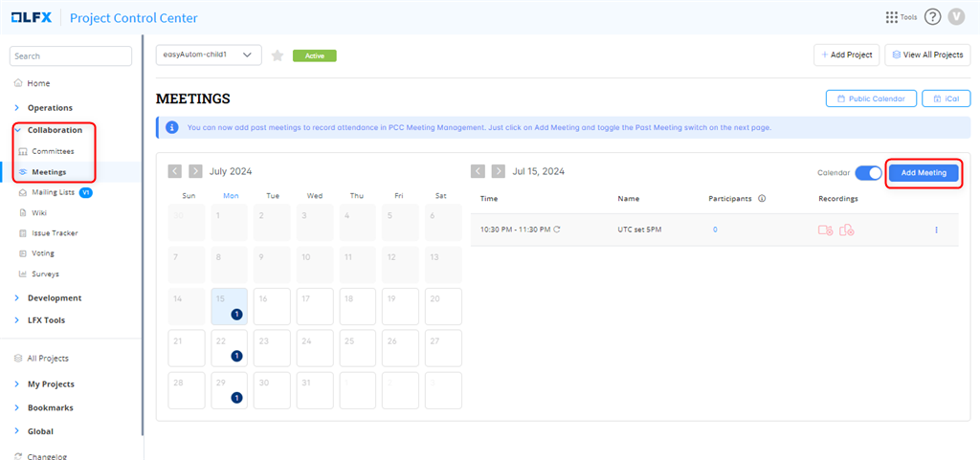Toggle the Calendar view switch off

tap(868, 172)
